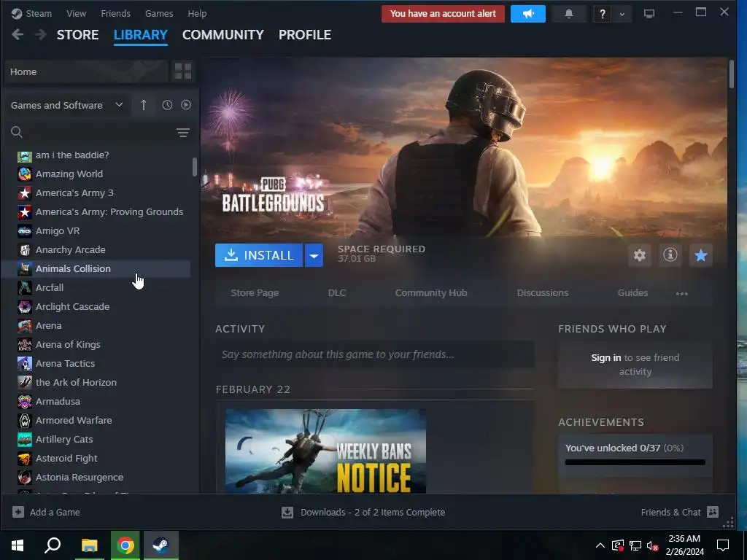Click the Home library button
Image resolution: width=747 pixels, height=560 pixels.
point(87,71)
